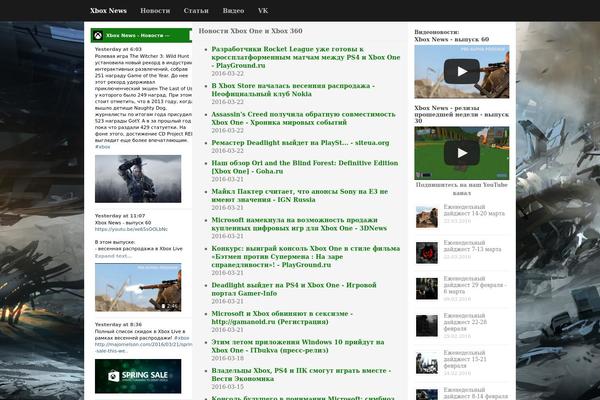The width and height of the screenshot is (600, 400).
Task: Open Майкл Пактер IGN Russia article
Action: pos(300,196)
